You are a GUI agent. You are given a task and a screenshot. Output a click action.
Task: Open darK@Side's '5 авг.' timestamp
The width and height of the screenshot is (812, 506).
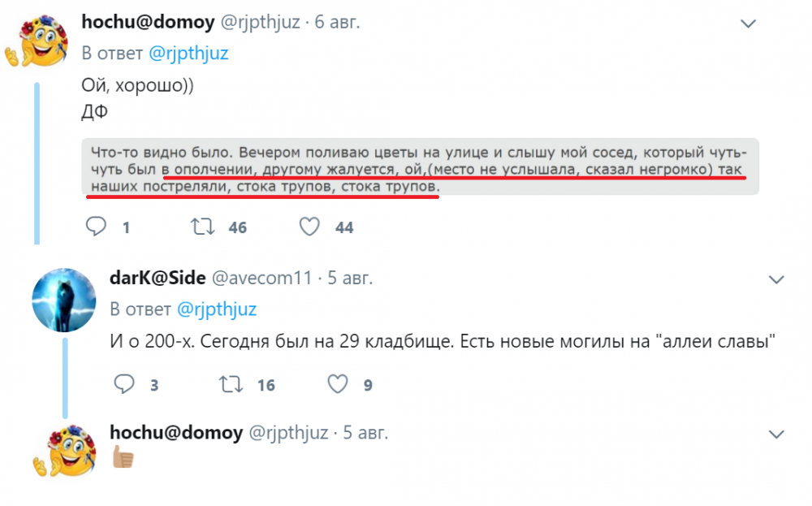click(x=350, y=278)
